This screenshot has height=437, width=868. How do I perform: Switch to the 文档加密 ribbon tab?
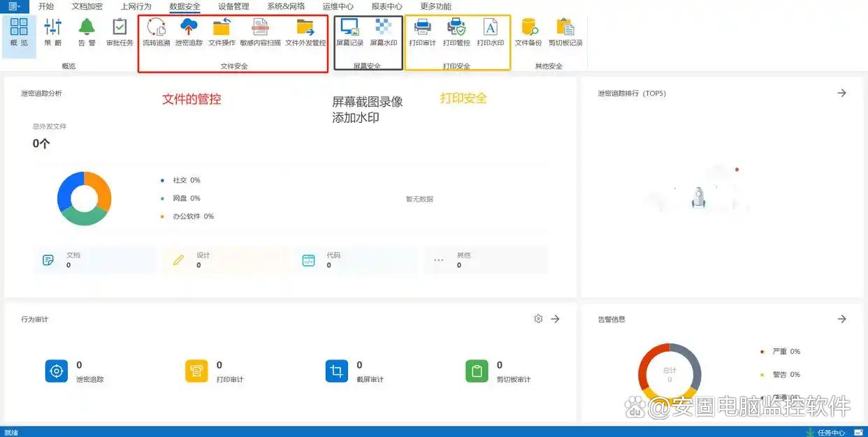87,6
